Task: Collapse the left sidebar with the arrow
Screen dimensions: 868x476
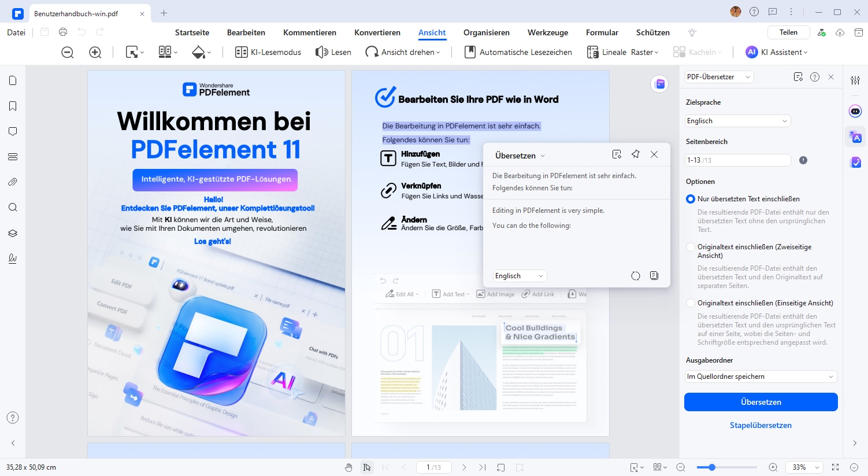Action: (x=13, y=443)
